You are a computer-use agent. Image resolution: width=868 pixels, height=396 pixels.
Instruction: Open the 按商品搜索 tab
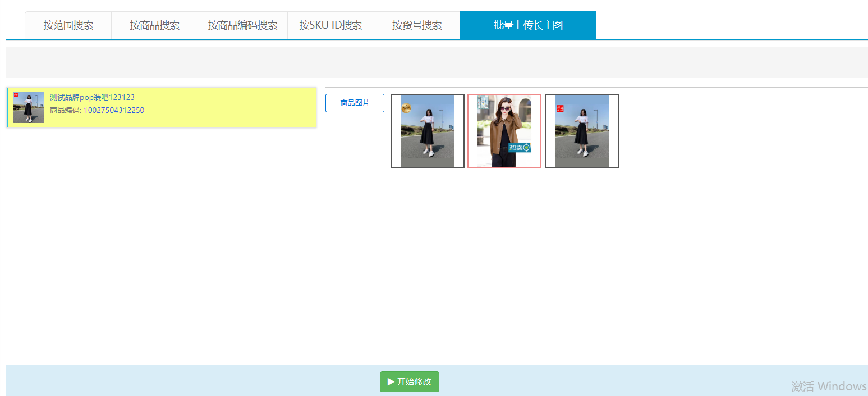pos(154,25)
